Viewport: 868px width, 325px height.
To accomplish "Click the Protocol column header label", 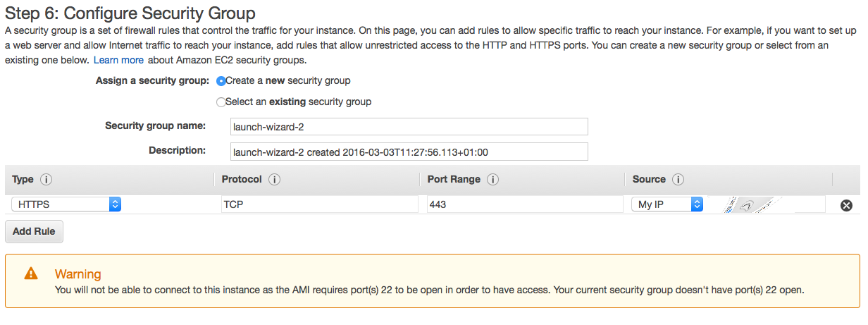I will pos(242,180).
